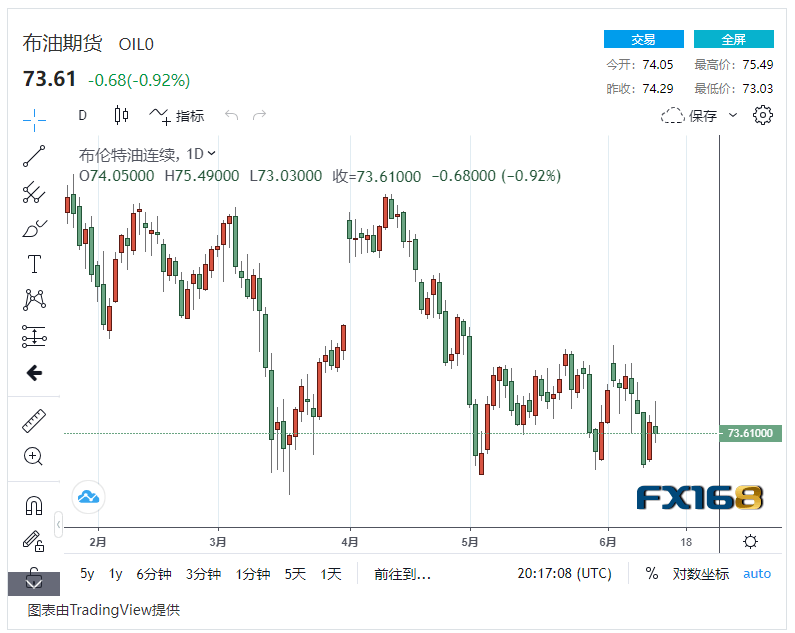Expand the 保存 save dropdown arrow
Viewport: 795px width, 633px height.
click(733, 115)
